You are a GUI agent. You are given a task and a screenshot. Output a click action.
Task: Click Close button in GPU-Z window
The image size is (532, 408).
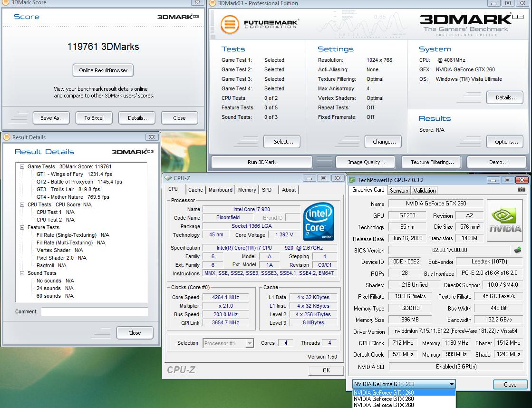coord(510,384)
